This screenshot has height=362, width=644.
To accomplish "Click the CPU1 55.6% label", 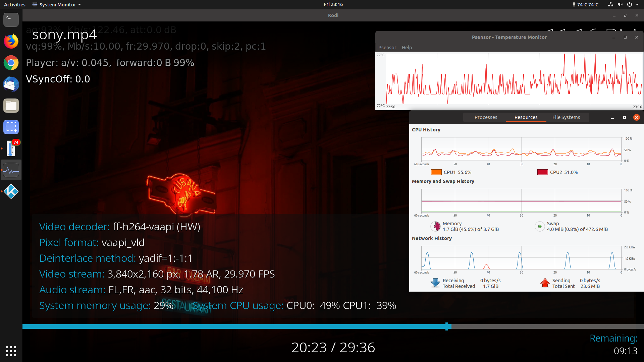I will point(458,172).
